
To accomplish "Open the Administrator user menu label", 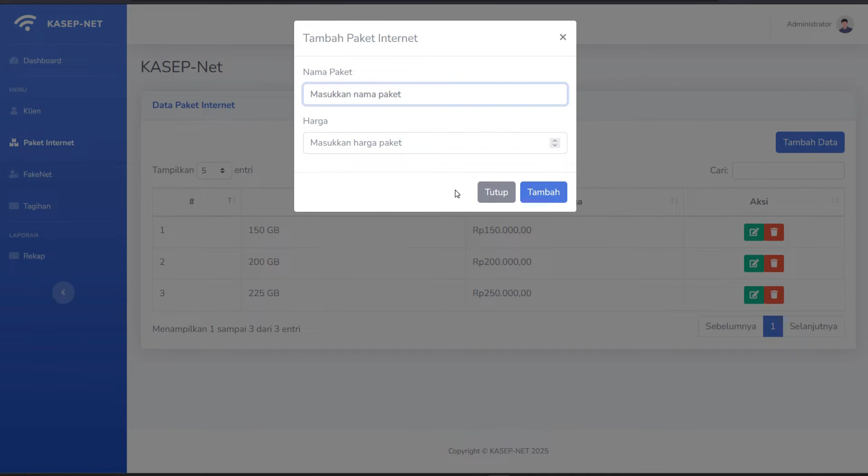I will (809, 24).
